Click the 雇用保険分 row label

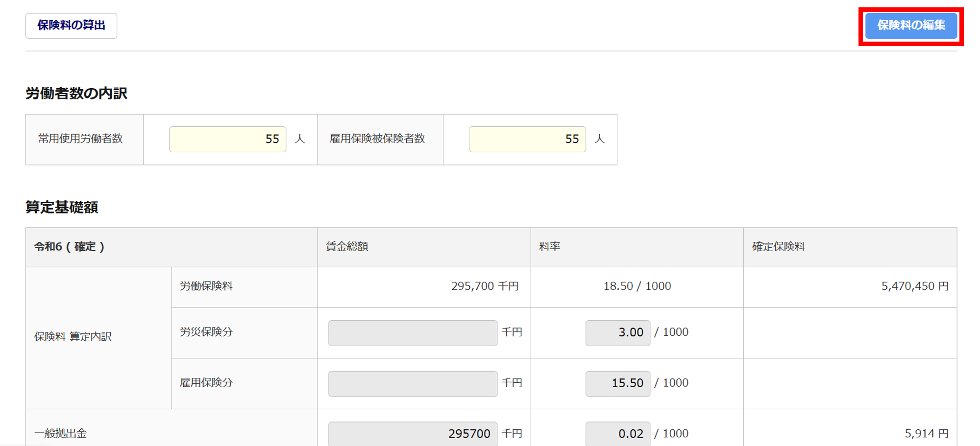click(206, 383)
